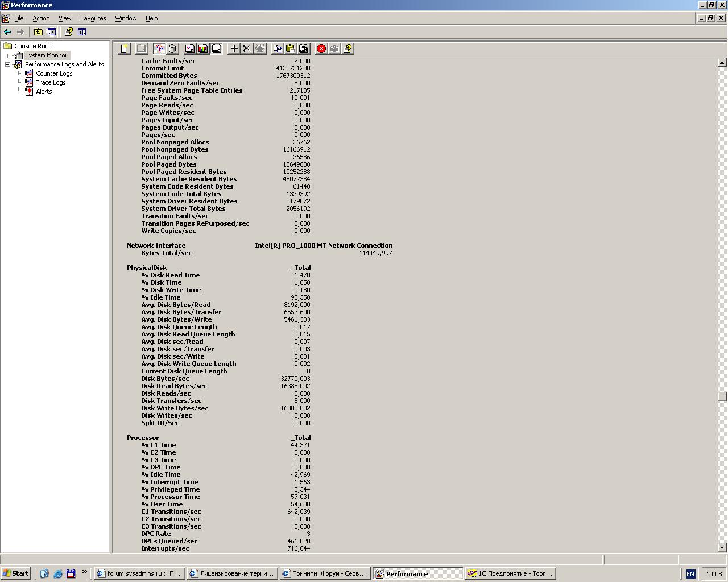This screenshot has width=728, height=582.
Task: Click the vertical scrollbar down arrow
Action: pyautogui.click(x=722, y=548)
